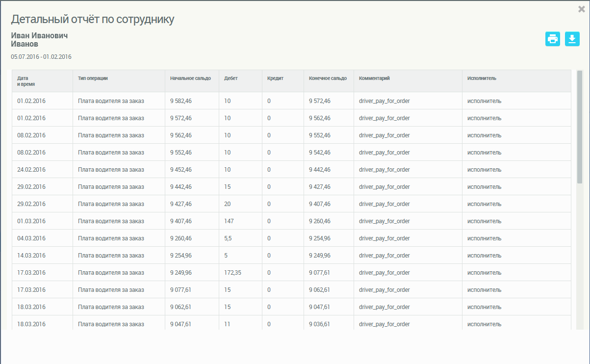Click the "Кредит" column header
The height and width of the screenshot is (364, 590).
[x=275, y=78]
